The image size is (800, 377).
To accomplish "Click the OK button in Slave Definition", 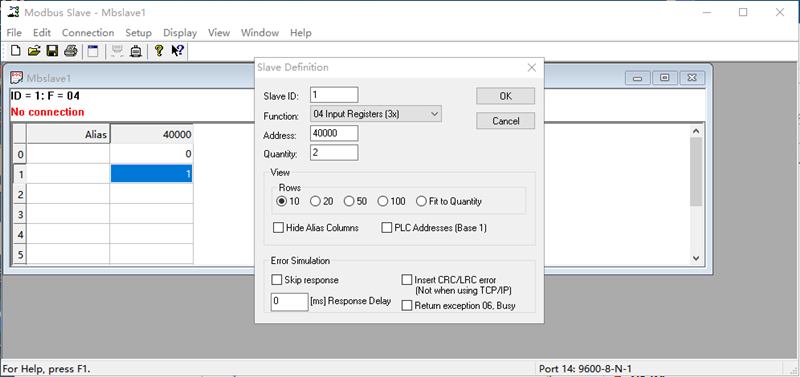I will tap(506, 96).
